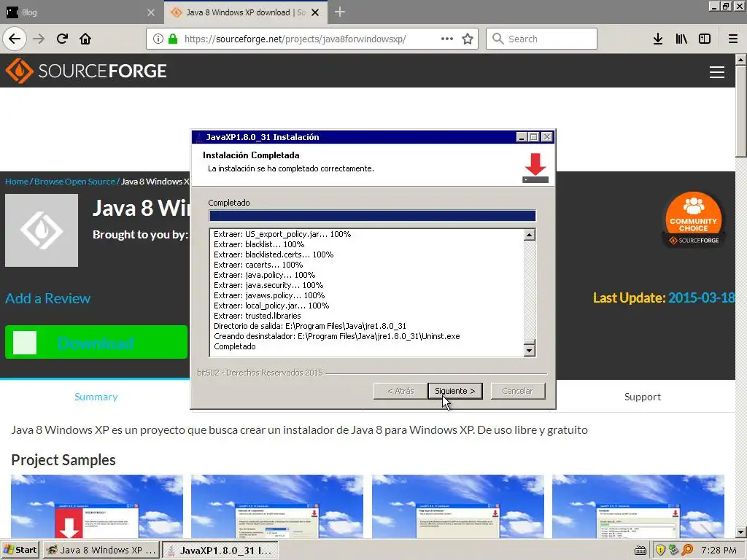
Task: Focus the Firefox Search box
Action: (x=542, y=39)
